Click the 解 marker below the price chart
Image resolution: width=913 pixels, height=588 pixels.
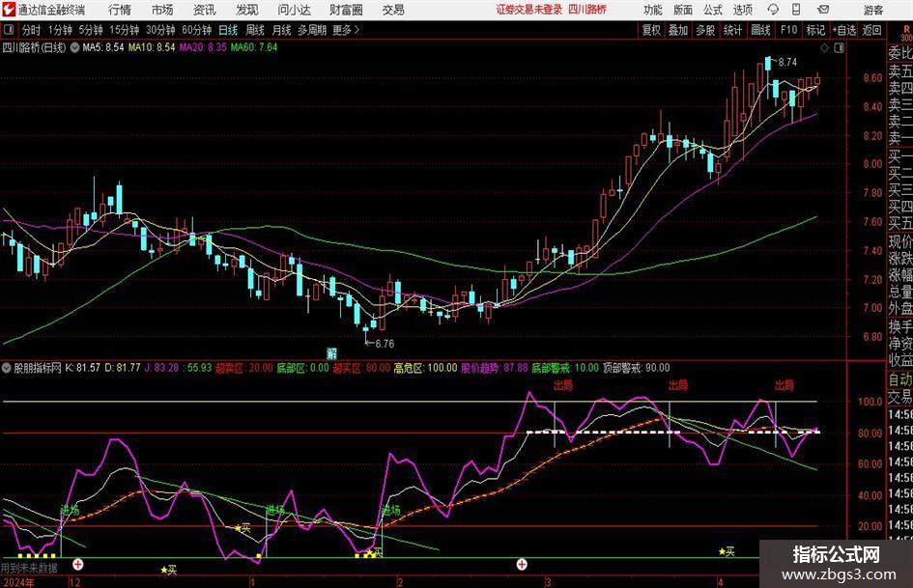point(332,353)
